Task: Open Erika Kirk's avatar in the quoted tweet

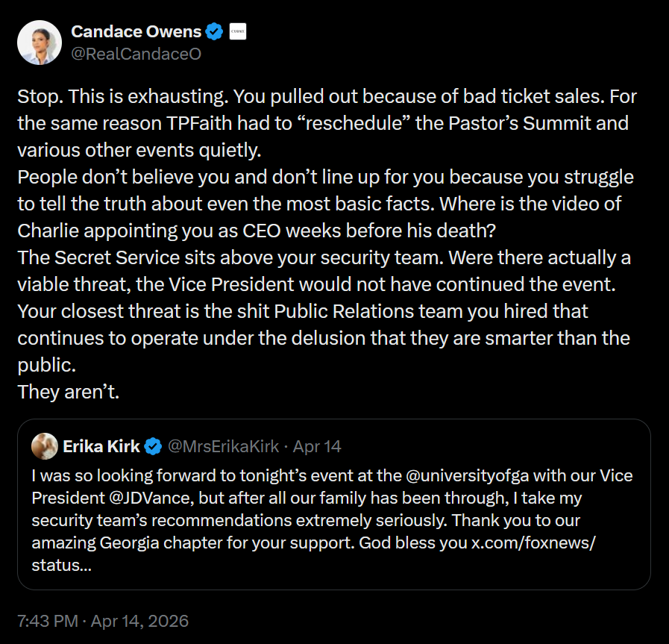Action: (45, 446)
